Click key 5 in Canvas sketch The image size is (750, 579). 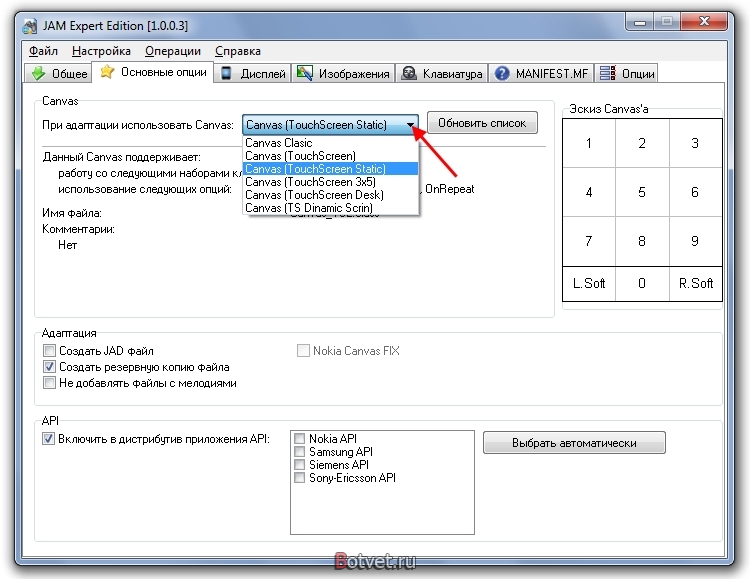click(x=642, y=192)
